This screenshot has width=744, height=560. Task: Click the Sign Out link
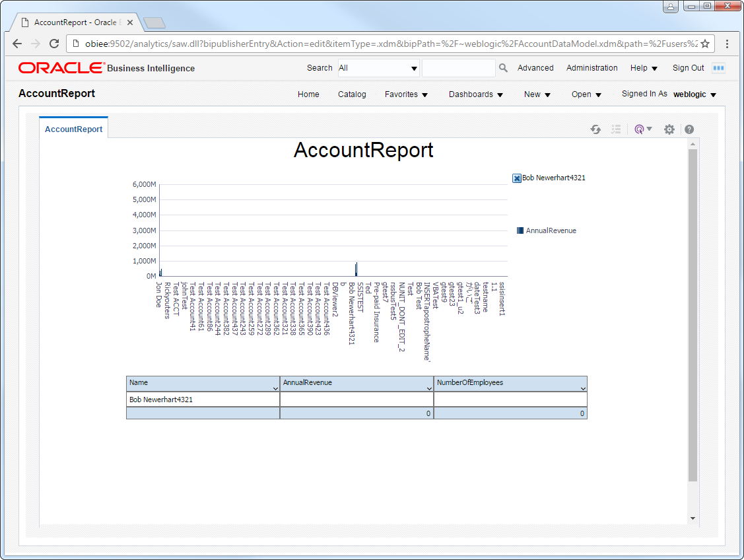pos(688,68)
